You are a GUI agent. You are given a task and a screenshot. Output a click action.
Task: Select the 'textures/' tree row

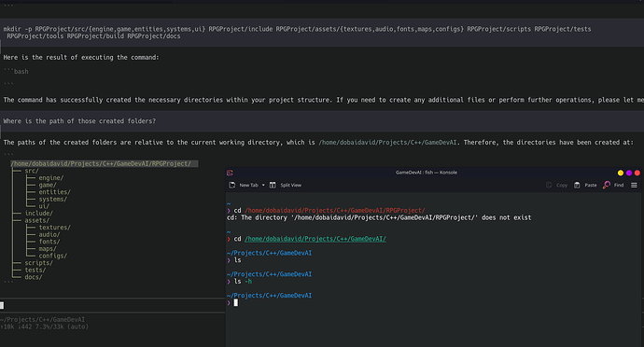point(55,228)
